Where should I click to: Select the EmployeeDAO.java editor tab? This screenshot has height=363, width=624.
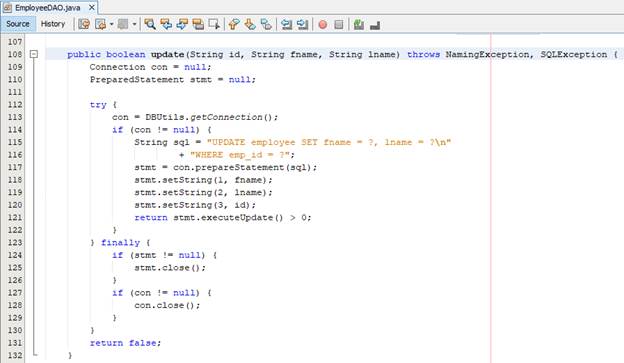(x=47, y=8)
